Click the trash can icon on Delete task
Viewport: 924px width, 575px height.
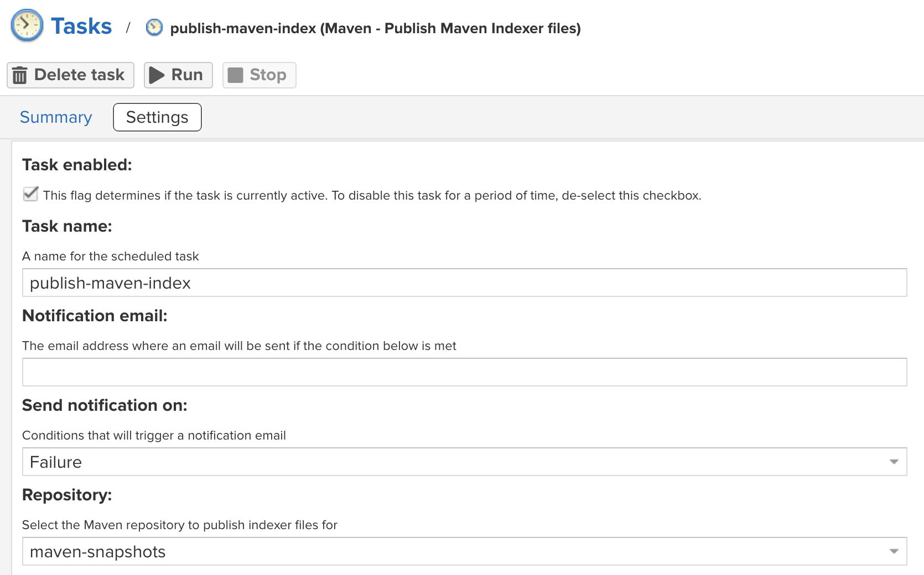(x=20, y=75)
